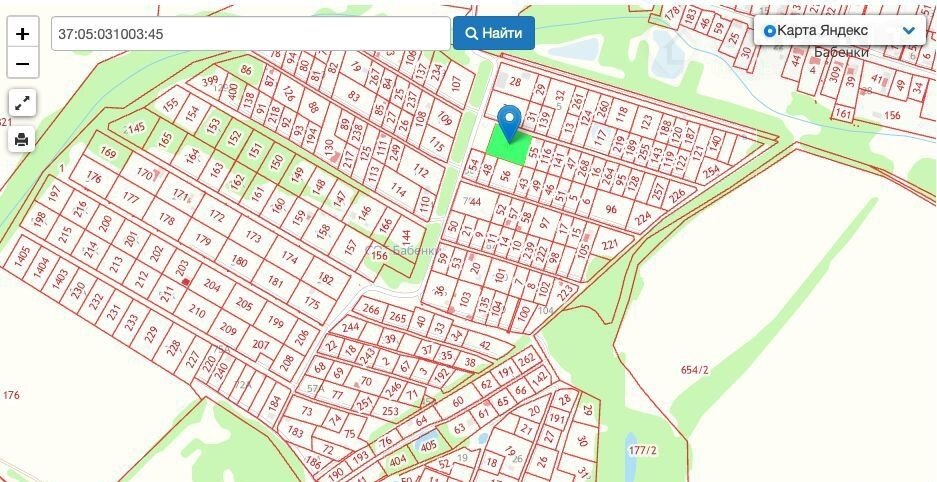Toggle fullscreen map with arrows icon
The width and height of the screenshot is (937, 482).
(x=22, y=103)
